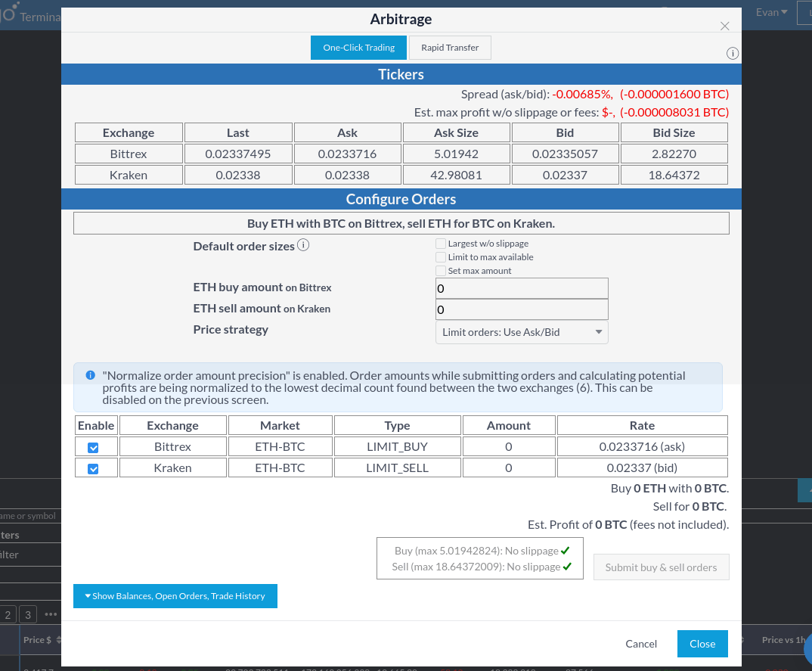812x671 pixels.
Task: Uncheck the Bittrex order enable checkbox
Action: 93,448
